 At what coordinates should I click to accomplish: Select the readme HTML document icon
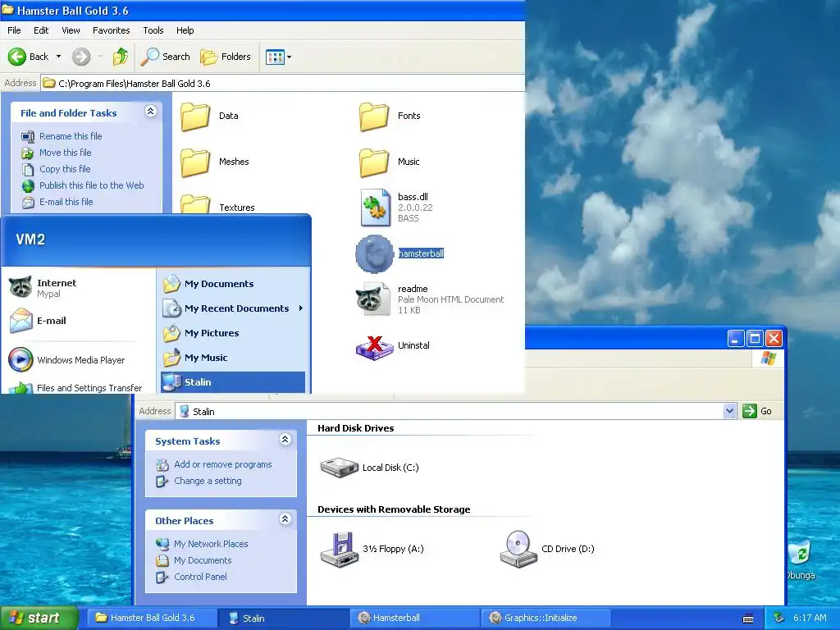click(373, 299)
